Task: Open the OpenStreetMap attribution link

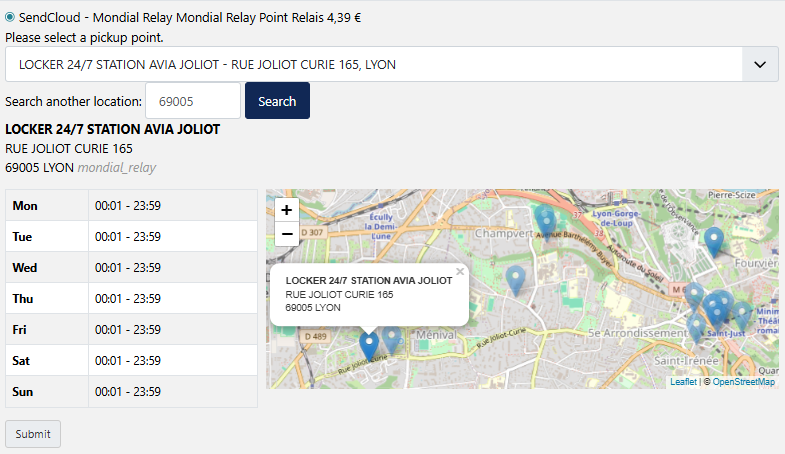Action: [743, 382]
